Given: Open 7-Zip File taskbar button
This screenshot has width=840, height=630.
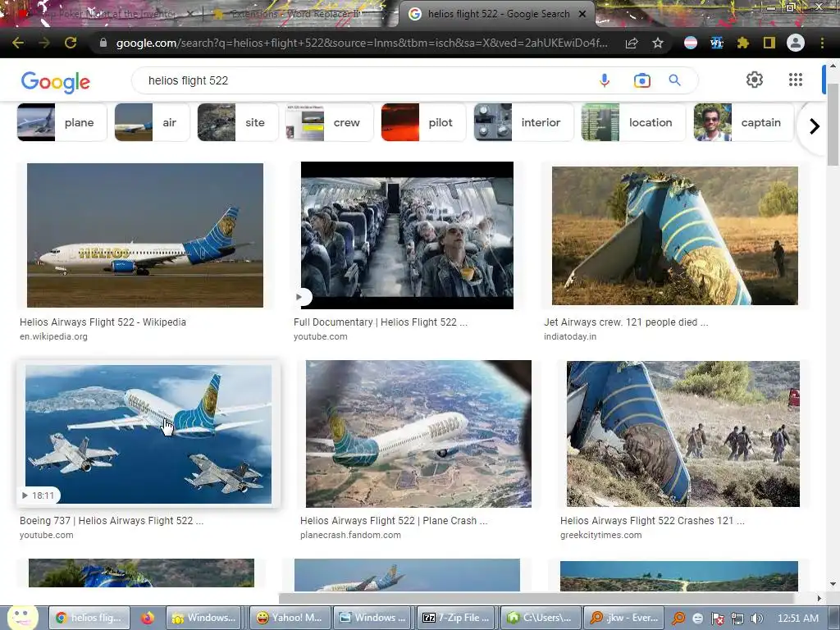Looking at the screenshot, I should 456,618.
